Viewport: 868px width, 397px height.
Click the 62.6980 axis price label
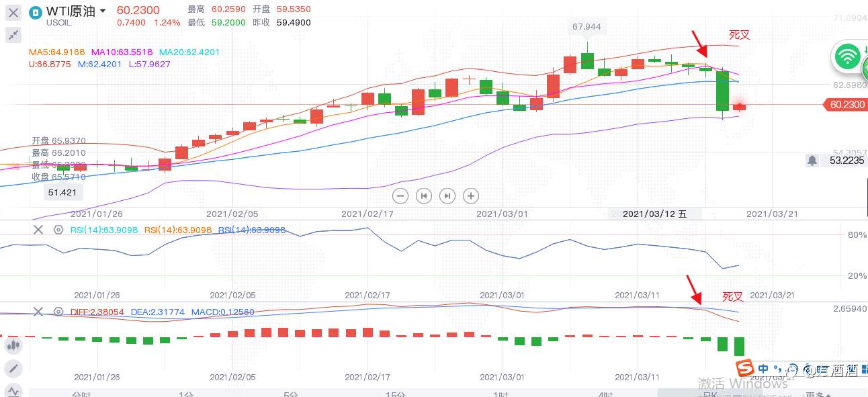tap(849, 85)
